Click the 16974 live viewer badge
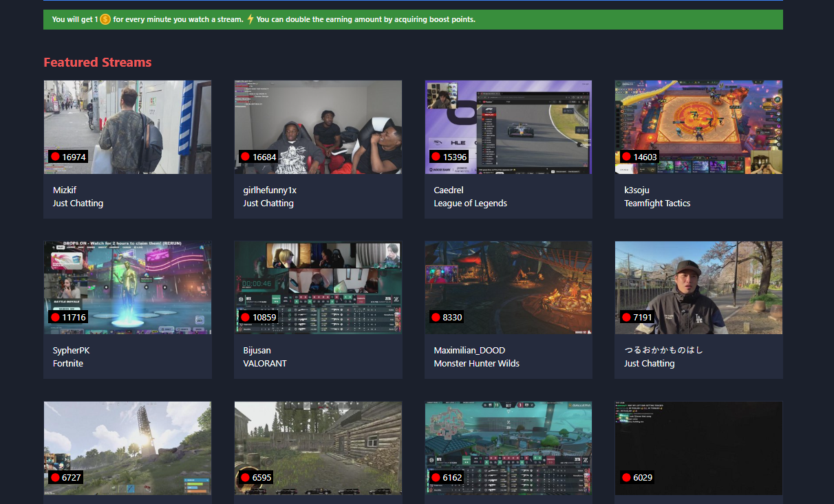This screenshot has width=834, height=504. click(68, 157)
